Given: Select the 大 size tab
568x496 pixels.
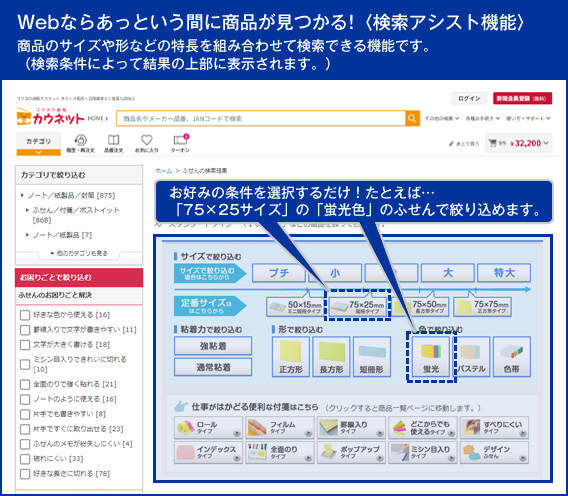Looking at the screenshot, I should point(448,273).
